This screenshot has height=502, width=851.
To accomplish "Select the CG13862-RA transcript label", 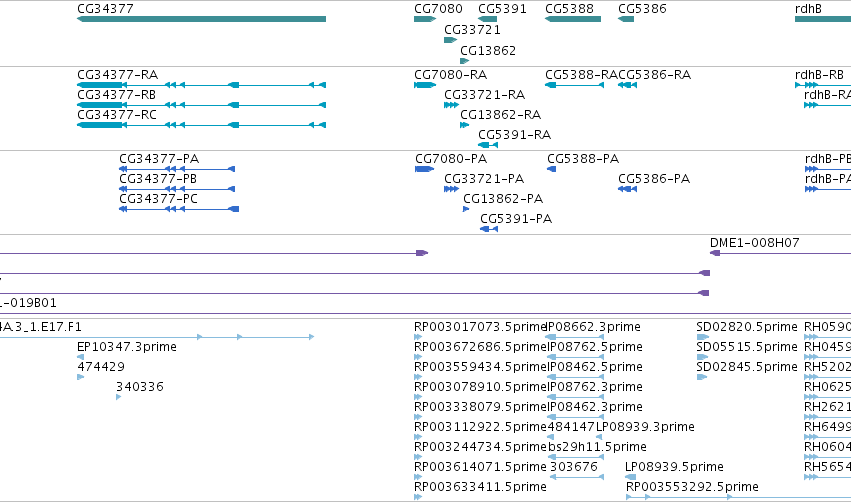I will click(x=500, y=115).
